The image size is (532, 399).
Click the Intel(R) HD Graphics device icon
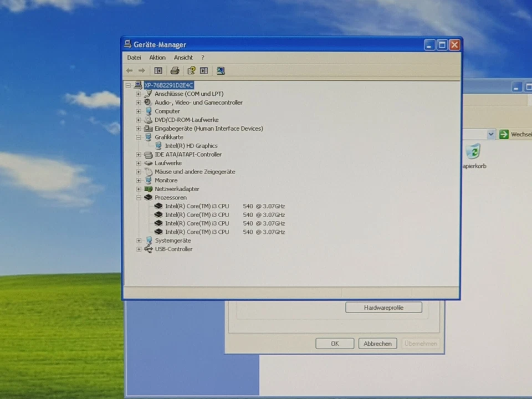point(158,146)
